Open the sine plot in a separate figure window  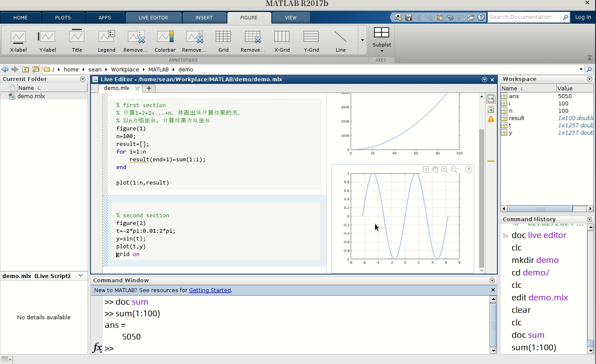point(468,170)
